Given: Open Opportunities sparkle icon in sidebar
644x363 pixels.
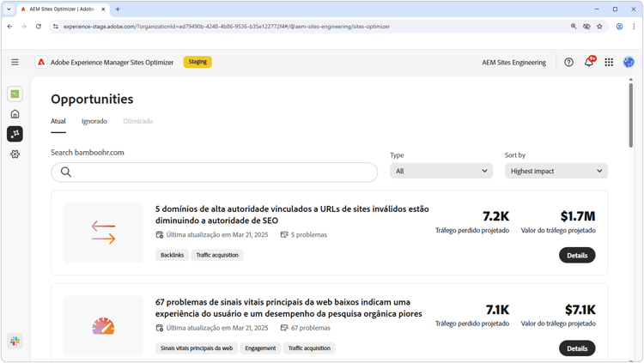Looking at the screenshot, I should (x=15, y=134).
